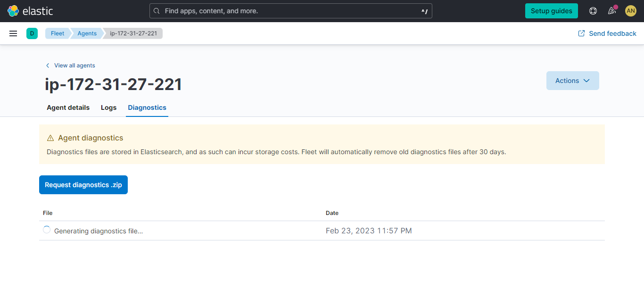Click the Elastic logo
The width and height of the screenshot is (644, 297).
coord(13,10)
